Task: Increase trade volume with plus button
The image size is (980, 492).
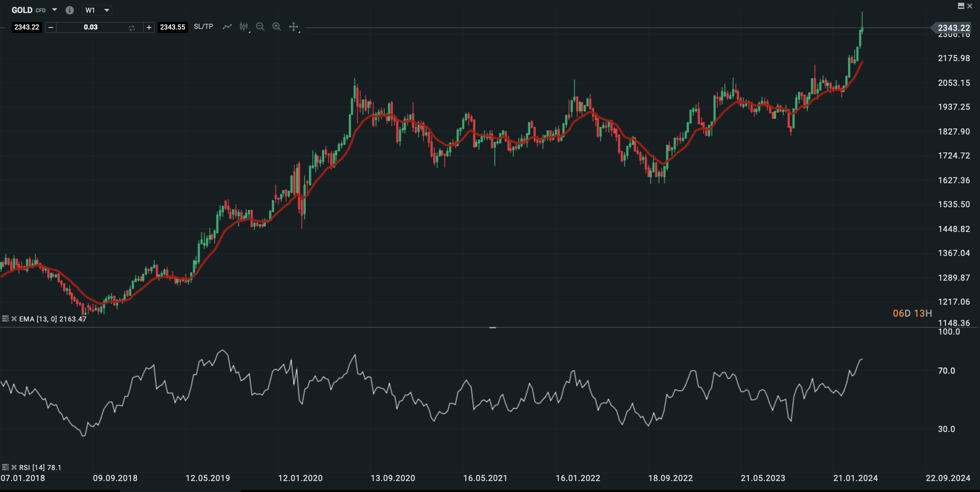Action: [x=149, y=27]
